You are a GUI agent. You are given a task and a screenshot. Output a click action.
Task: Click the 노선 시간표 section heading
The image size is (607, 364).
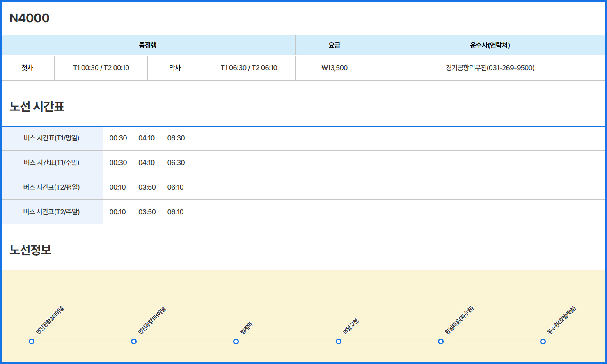point(37,107)
